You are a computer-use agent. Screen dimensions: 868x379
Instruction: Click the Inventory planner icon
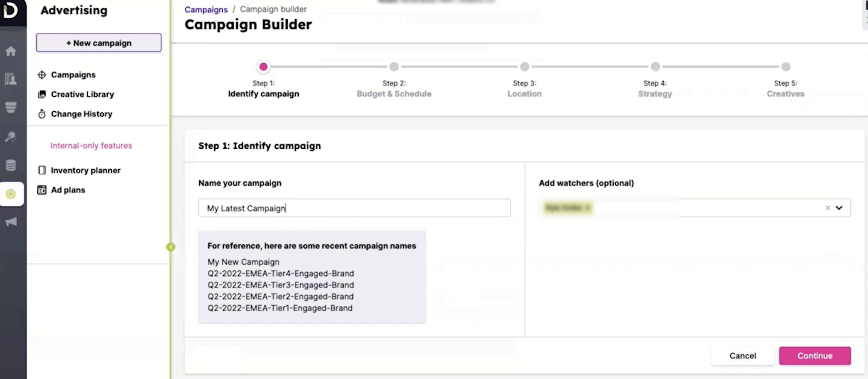pos(42,170)
